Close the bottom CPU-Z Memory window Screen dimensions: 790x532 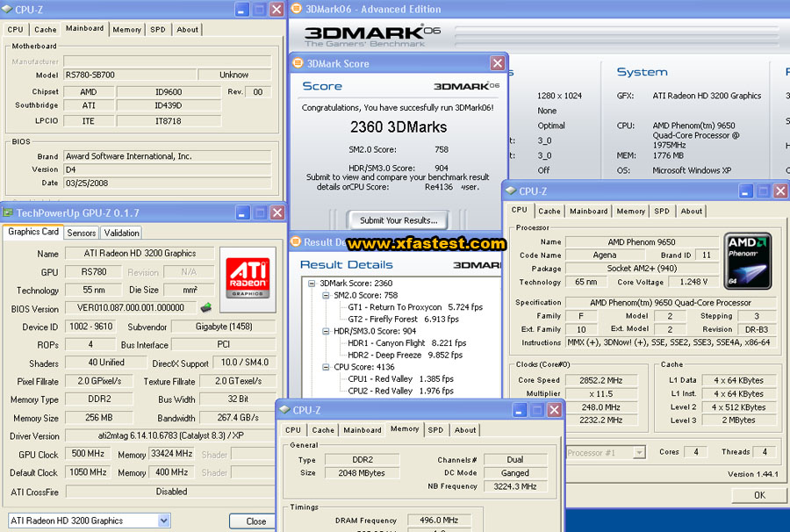point(554,410)
